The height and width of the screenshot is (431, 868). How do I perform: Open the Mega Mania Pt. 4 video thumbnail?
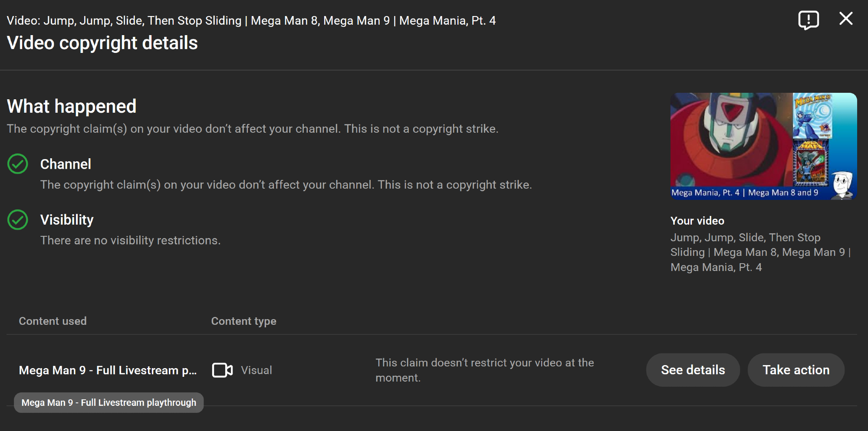click(x=763, y=146)
